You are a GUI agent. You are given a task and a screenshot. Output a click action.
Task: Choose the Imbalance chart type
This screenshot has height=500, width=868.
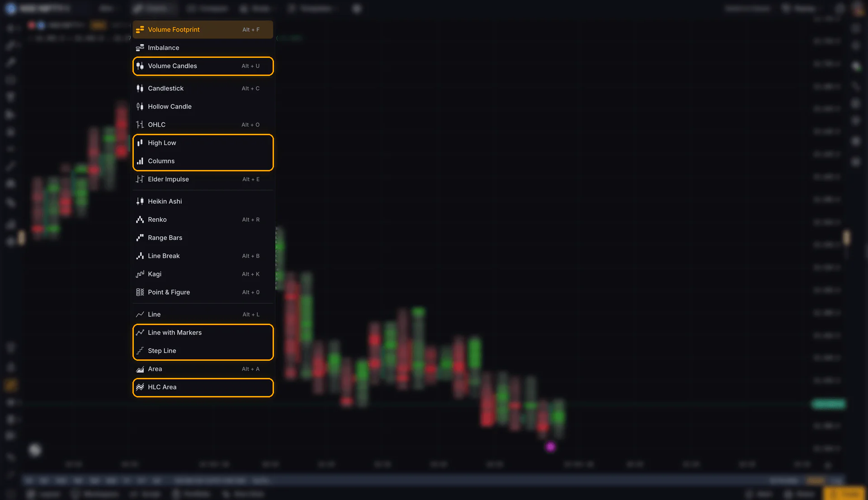point(203,47)
